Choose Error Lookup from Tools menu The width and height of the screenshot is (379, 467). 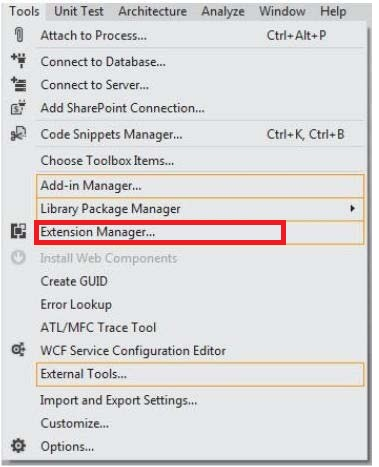point(76,304)
